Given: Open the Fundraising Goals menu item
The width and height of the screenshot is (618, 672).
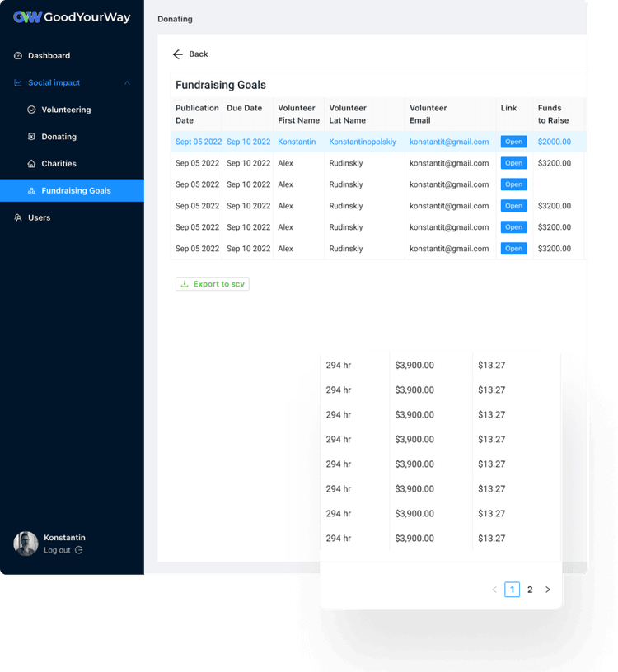Looking at the screenshot, I should (76, 191).
